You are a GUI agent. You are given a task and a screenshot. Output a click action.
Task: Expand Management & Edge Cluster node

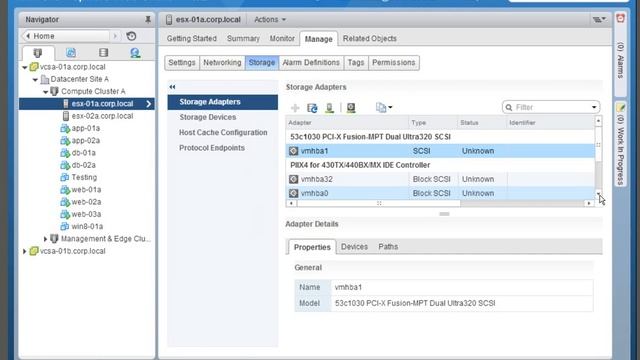[x=45, y=239]
